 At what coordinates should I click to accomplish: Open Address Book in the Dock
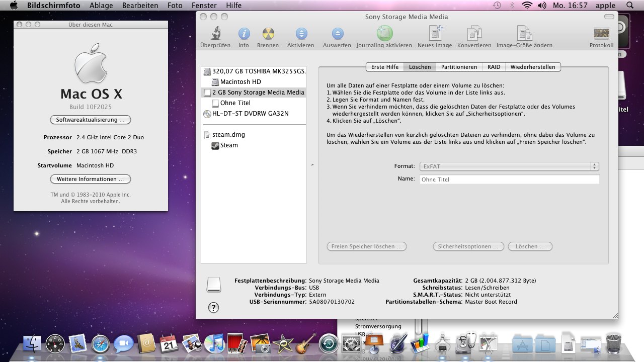pyautogui.click(x=146, y=343)
